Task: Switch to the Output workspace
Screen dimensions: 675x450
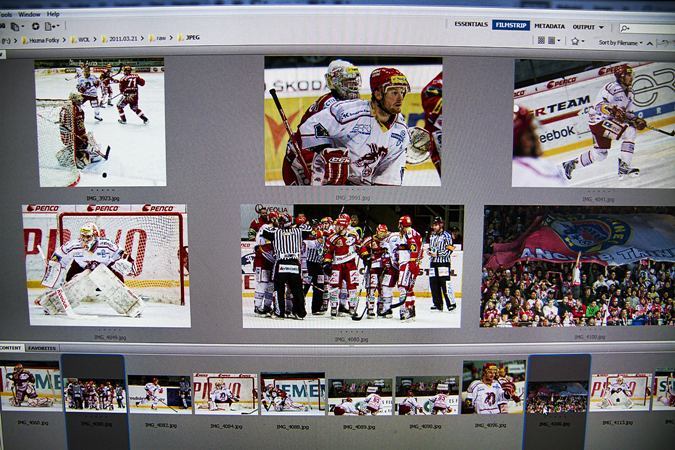Action: pos(584,27)
